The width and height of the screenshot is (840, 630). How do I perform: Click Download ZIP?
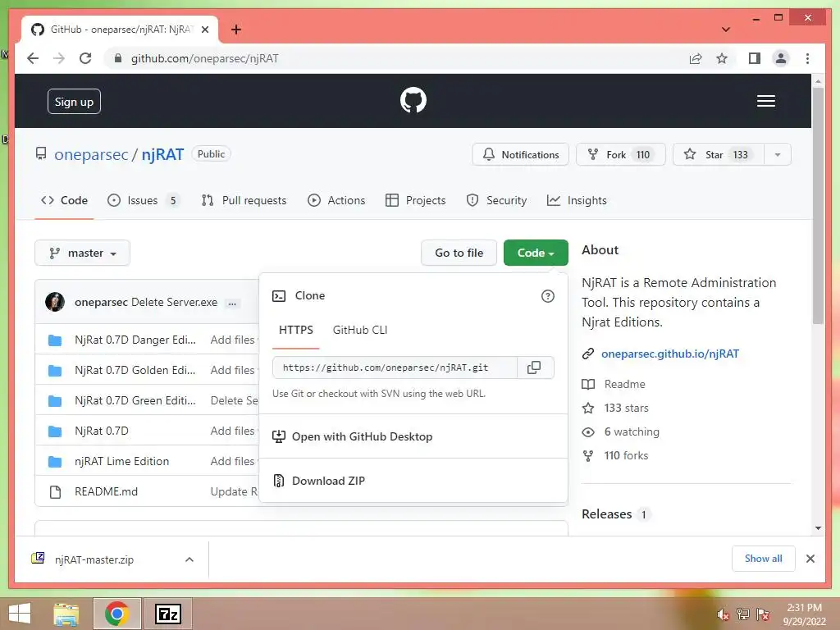click(x=328, y=481)
